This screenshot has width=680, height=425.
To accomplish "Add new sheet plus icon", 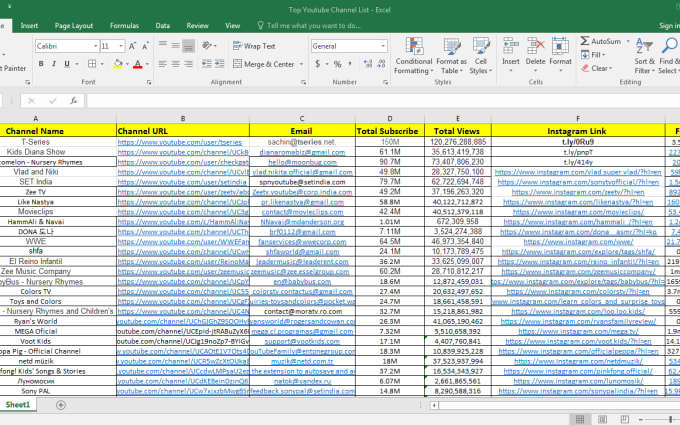I will 61,405.
